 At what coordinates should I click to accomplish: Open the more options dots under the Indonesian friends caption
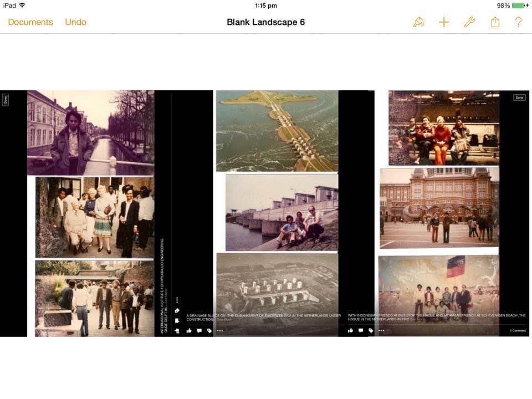[x=381, y=331]
